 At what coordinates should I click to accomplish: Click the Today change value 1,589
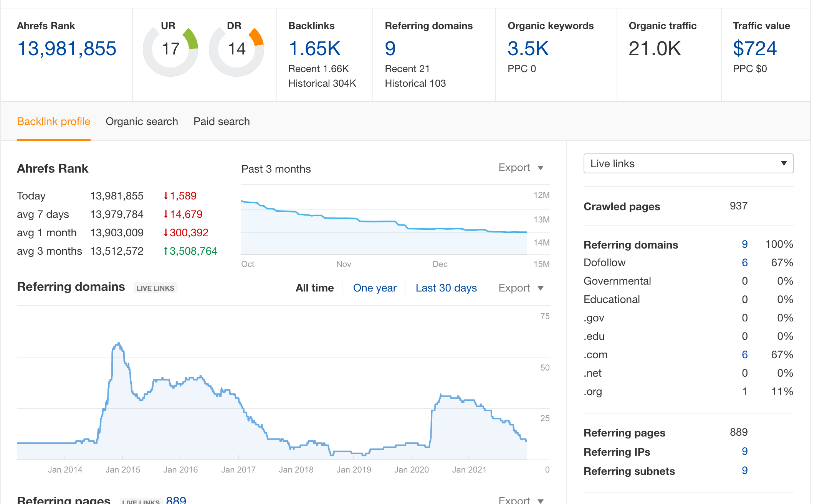click(x=180, y=196)
